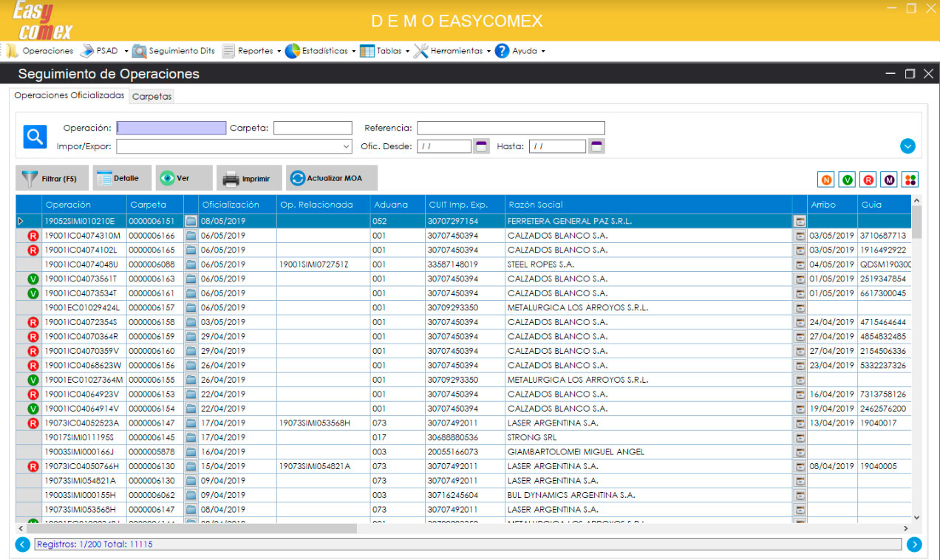Click detail icon for STRONG SRL row

click(800, 437)
